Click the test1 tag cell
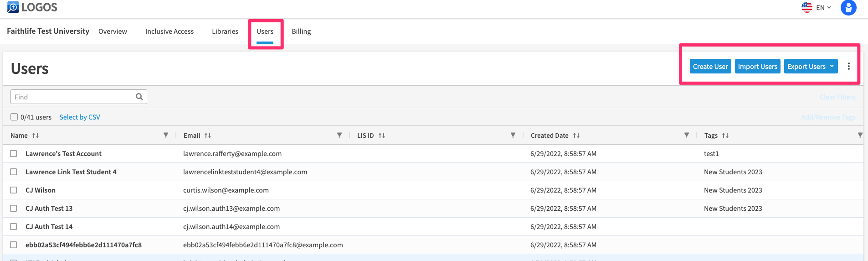The height and width of the screenshot is (261, 868). pyautogui.click(x=711, y=154)
